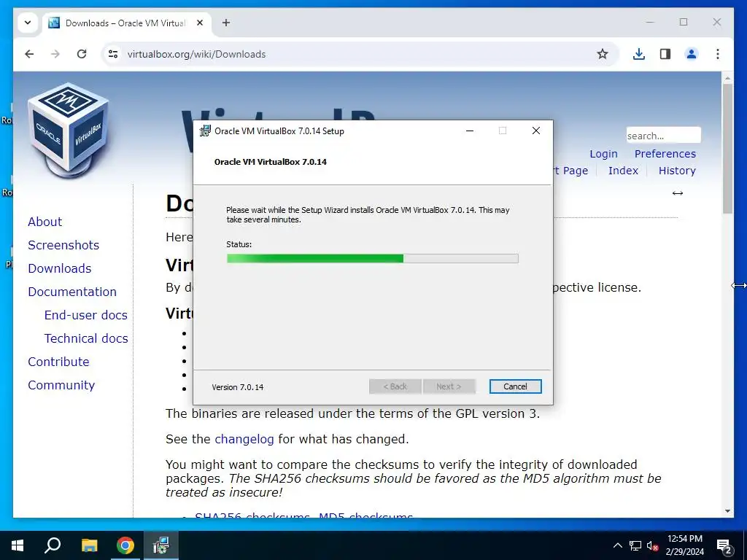This screenshot has height=560, width=747.
Task: Open the changelog link
Action: (244, 438)
